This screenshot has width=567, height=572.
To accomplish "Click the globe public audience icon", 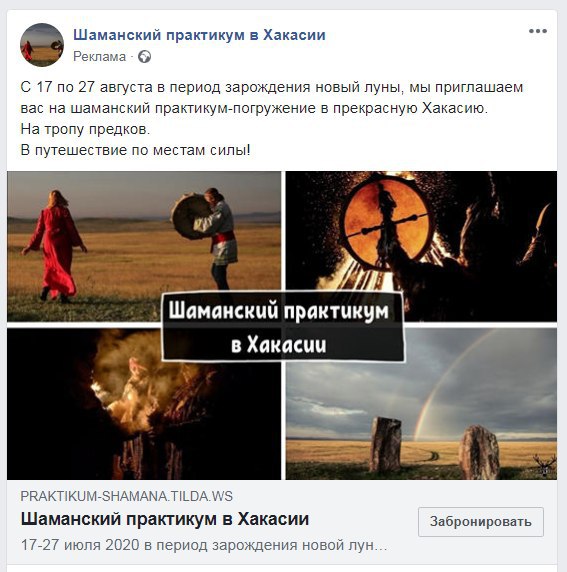I will [144, 57].
